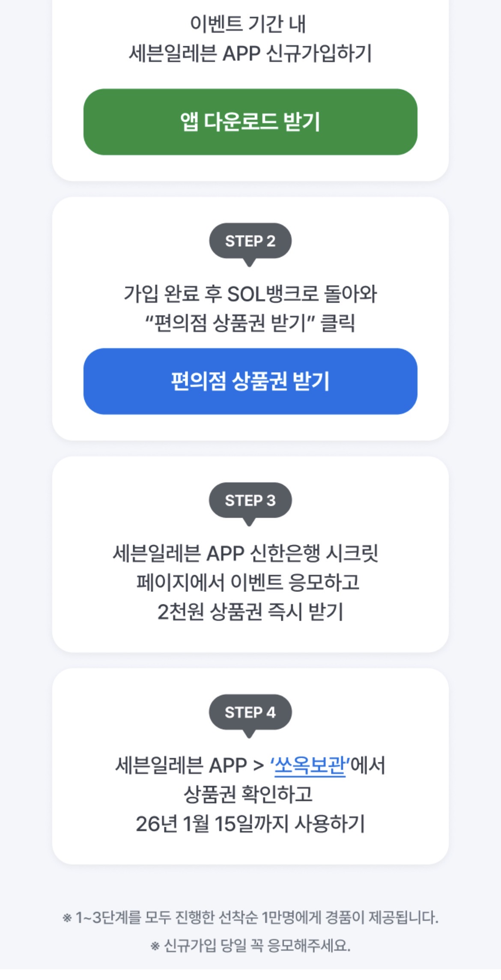501x980 pixels.
Task: Tap the 2천원 상품권 즉시 받기 text
Action: (250, 611)
